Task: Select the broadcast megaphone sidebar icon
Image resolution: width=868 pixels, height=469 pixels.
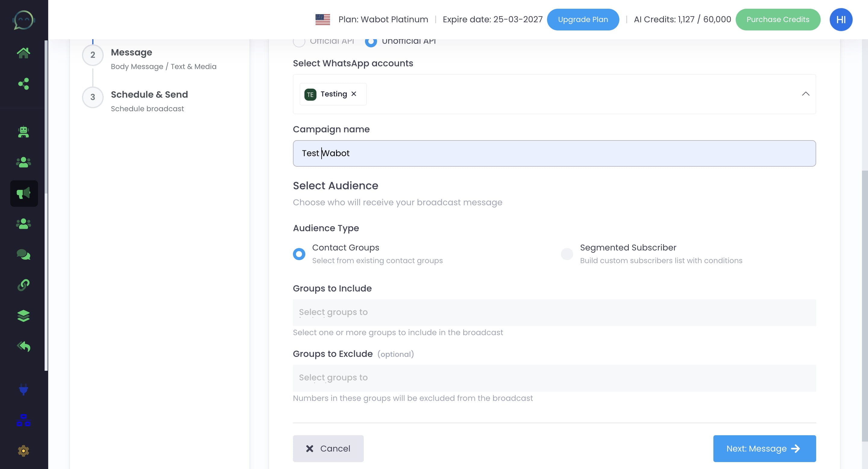Action: pos(24,193)
